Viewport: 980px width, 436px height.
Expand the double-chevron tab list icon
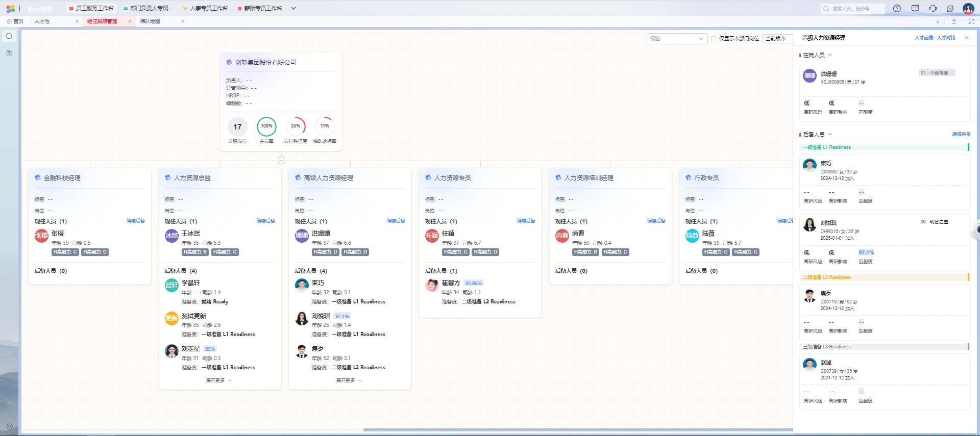938,21
